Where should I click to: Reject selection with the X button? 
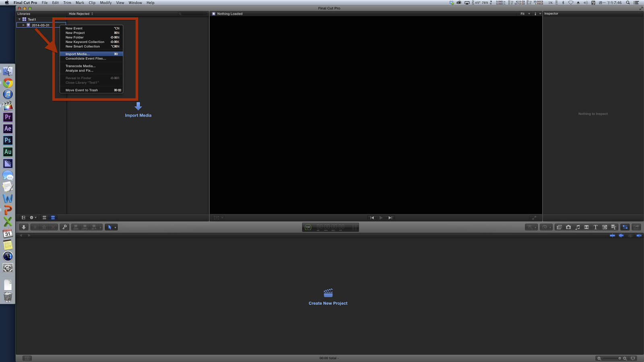[53, 227]
